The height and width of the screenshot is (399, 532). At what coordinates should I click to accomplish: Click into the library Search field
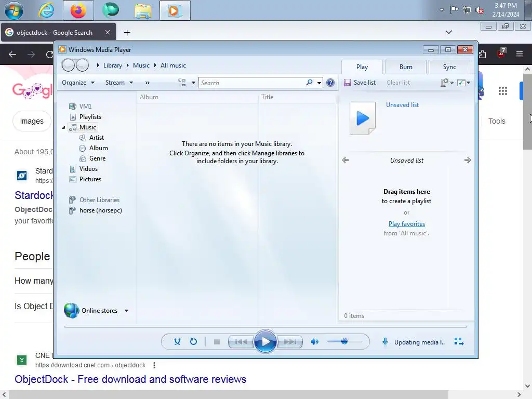coord(253,83)
